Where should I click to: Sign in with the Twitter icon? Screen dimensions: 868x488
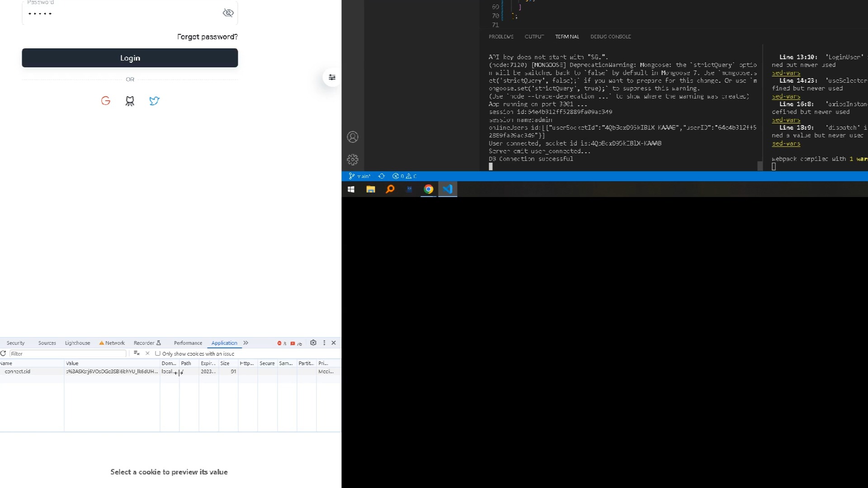(154, 101)
